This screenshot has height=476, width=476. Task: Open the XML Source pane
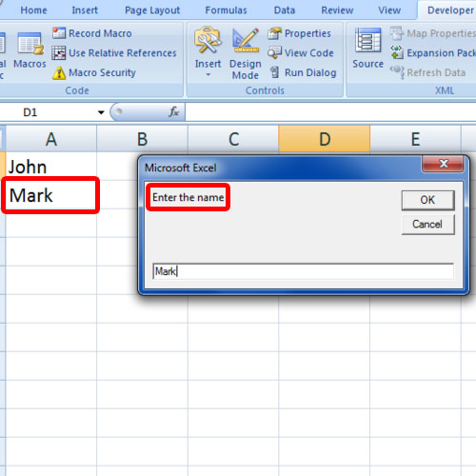[x=368, y=49]
